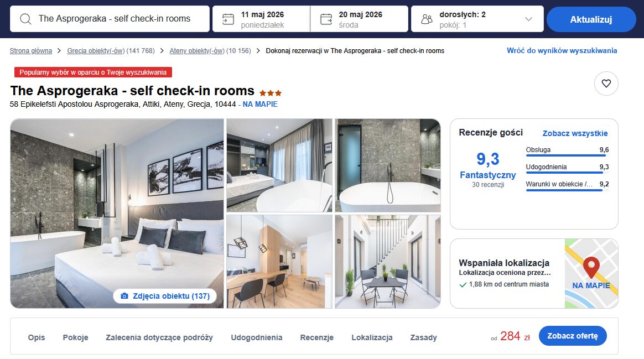Switch to the Pokoje tab

click(x=76, y=337)
